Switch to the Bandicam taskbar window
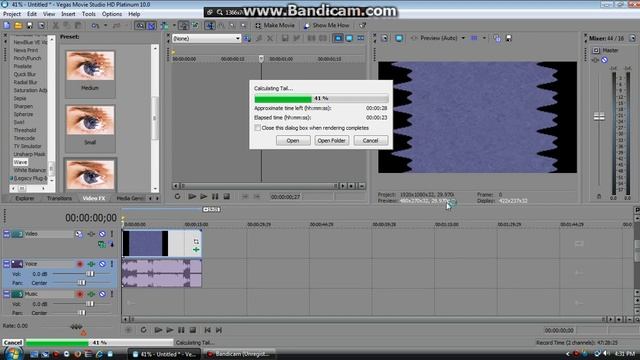The image size is (640, 360). pyautogui.click(x=240, y=354)
